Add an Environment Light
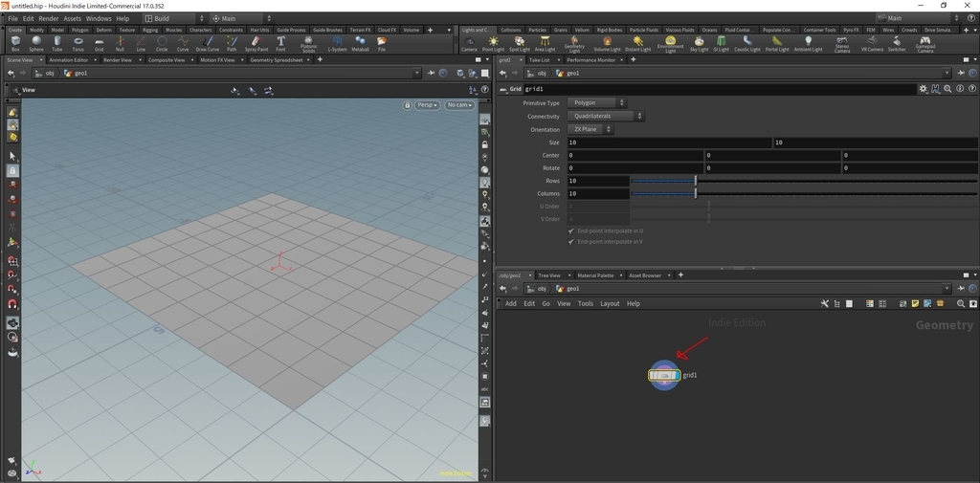Image resolution: width=980 pixels, height=483 pixels. coord(670,44)
